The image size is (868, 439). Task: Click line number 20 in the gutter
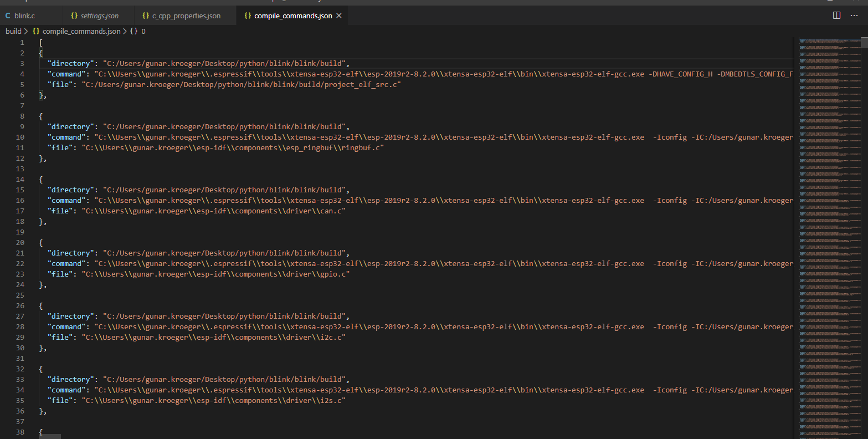(x=20, y=243)
